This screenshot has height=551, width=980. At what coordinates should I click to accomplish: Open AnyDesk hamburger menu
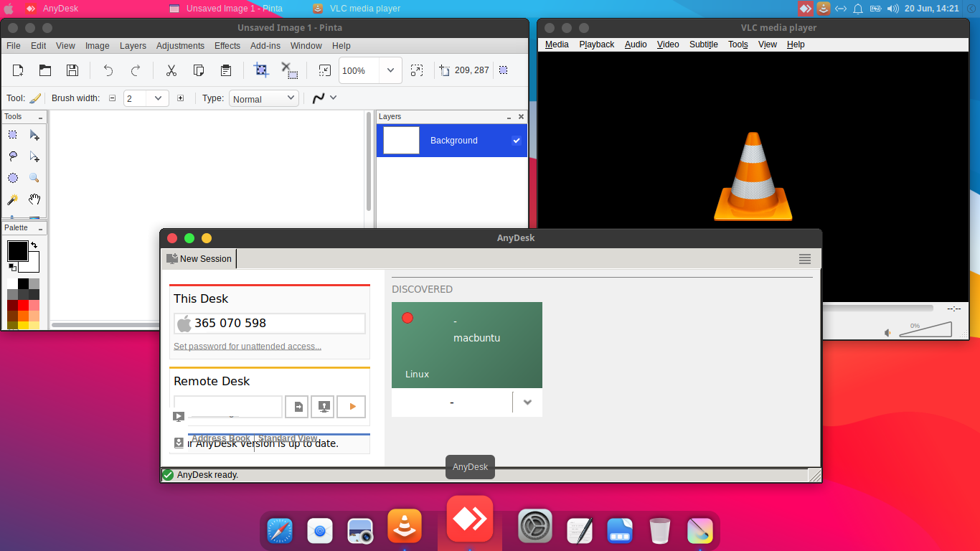point(804,259)
